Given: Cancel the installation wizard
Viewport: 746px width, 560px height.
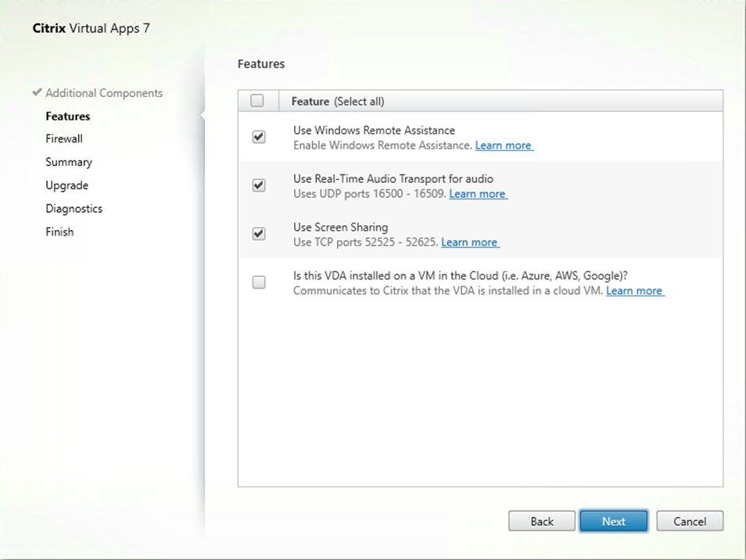Looking at the screenshot, I should [x=690, y=522].
